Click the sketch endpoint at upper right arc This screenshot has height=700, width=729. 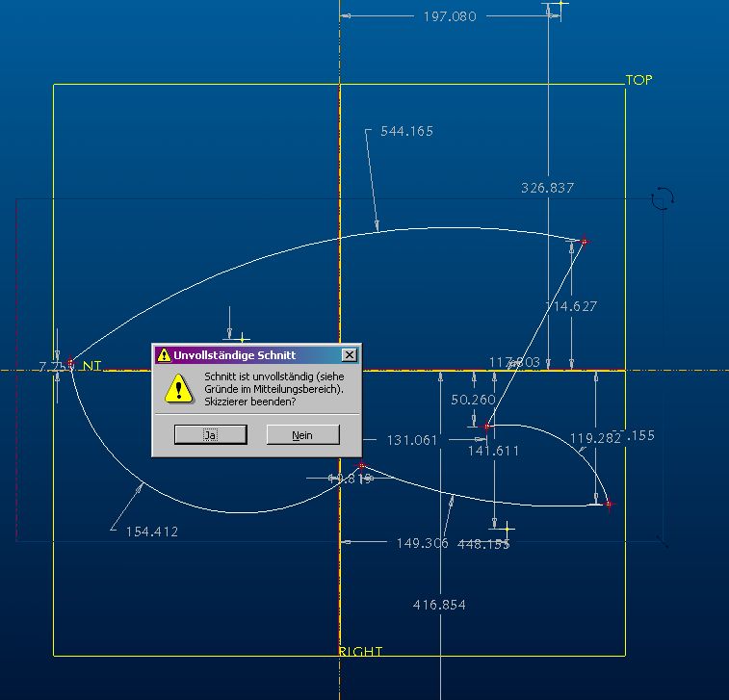[x=585, y=241]
